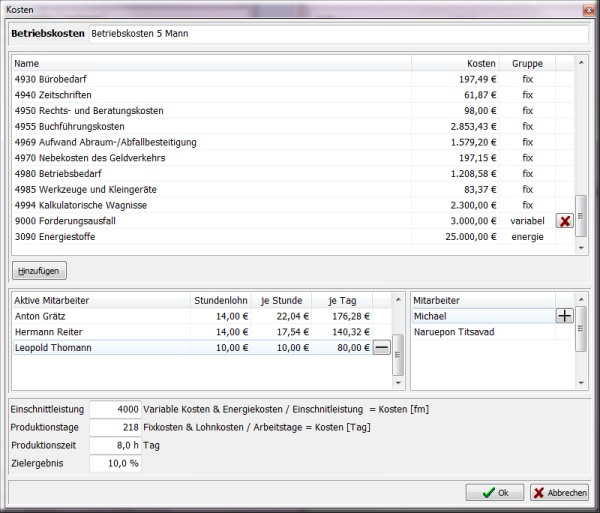Cancel with the Abbrechen button
This screenshot has height=513, width=600.
click(559, 492)
